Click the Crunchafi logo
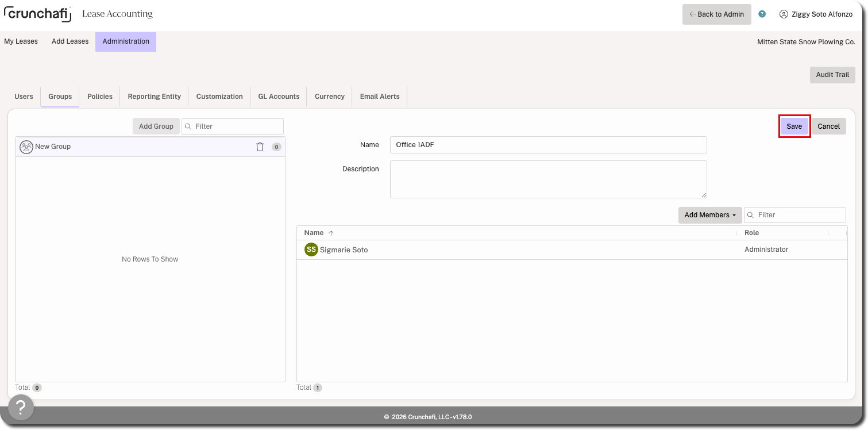The image size is (868, 430). 37,13
